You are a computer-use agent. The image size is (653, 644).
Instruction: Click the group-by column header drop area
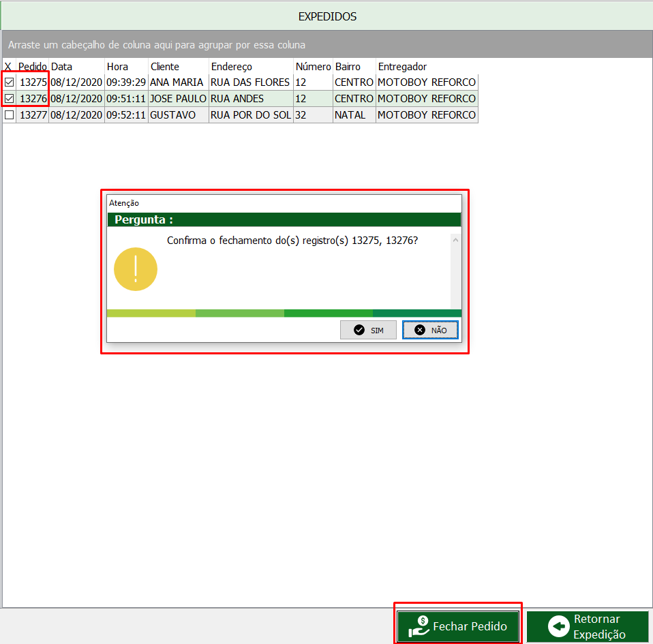coord(327,44)
